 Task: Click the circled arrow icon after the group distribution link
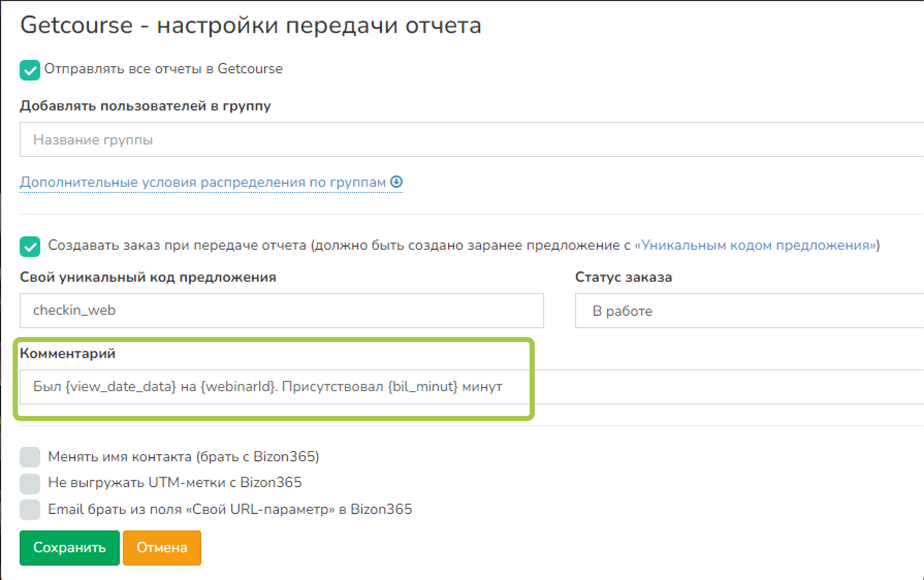pos(396,182)
